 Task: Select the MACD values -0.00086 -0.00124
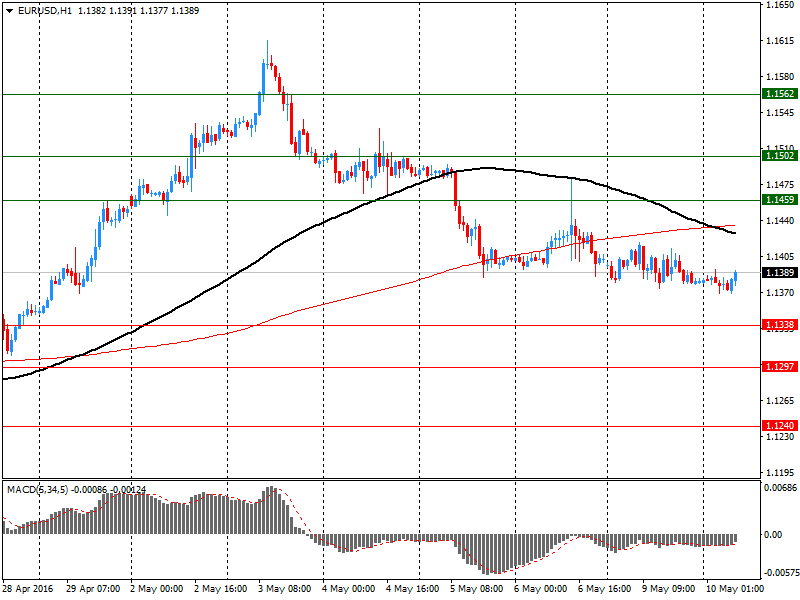[108, 490]
